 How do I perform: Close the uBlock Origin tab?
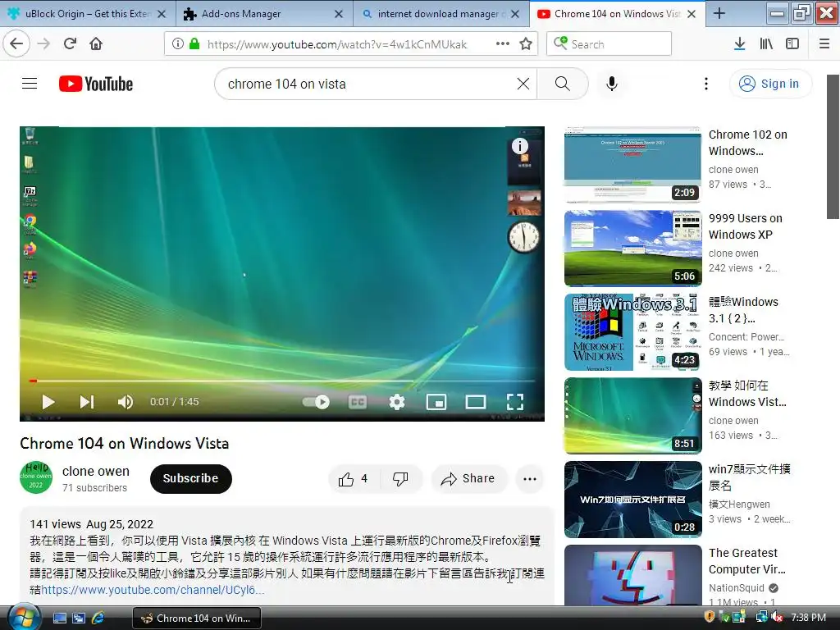[x=162, y=14]
